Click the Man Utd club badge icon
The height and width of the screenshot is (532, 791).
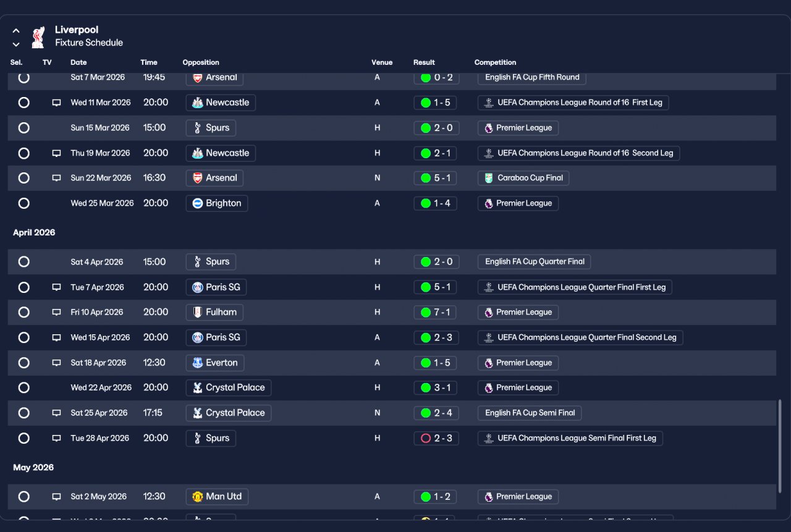tap(198, 496)
